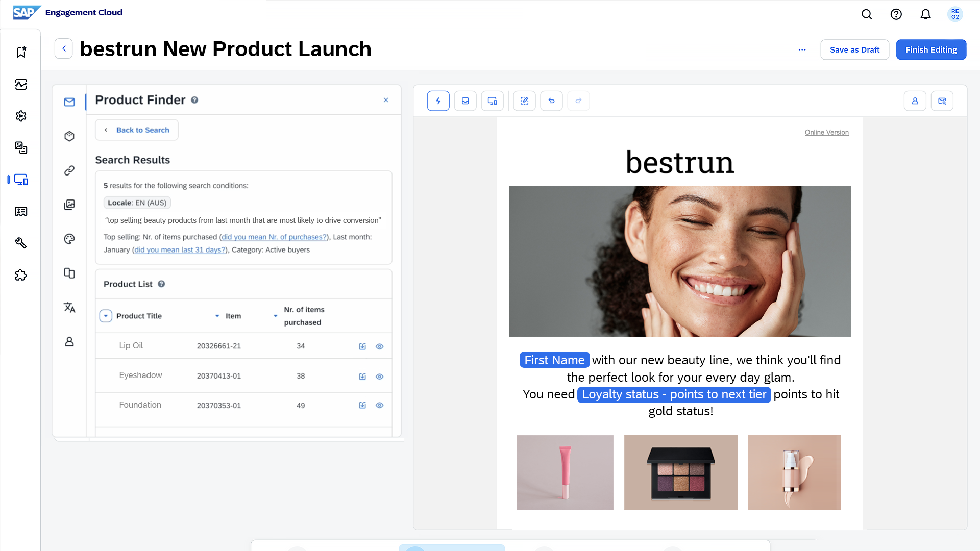Select the bestrun logo text in email
980x551 pixels.
coord(680,162)
